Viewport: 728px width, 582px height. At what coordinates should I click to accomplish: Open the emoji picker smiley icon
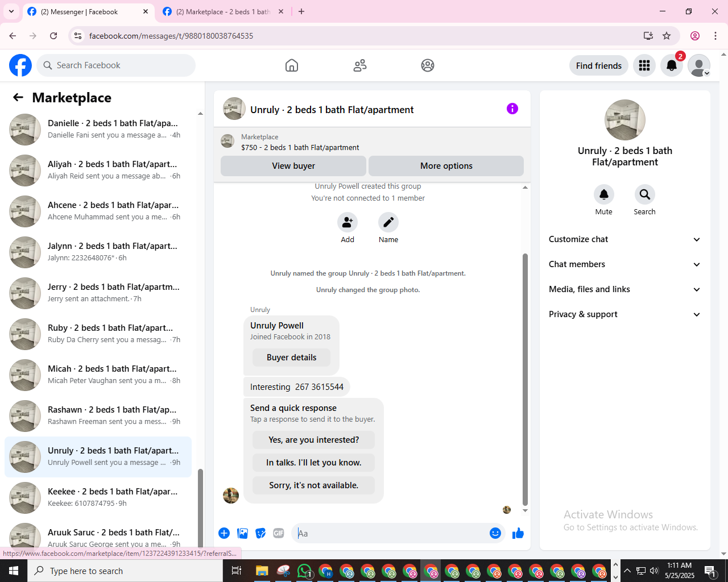495,533
